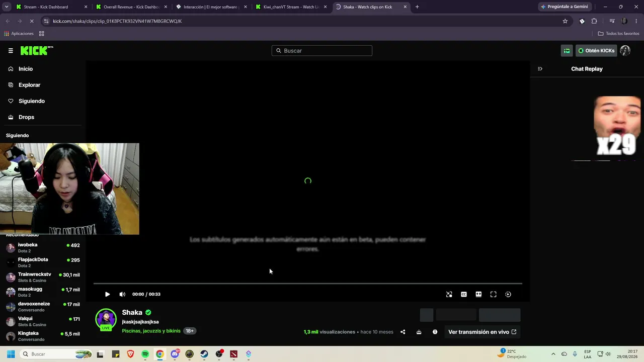Click the Kick logo
The height and width of the screenshot is (362, 644).
[37, 50]
